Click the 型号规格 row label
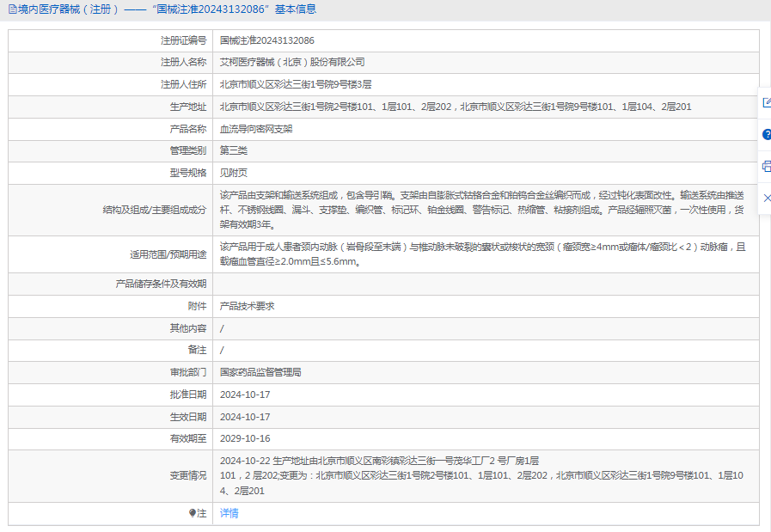The height and width of the screenshot is (532, 771). point(188,173)
